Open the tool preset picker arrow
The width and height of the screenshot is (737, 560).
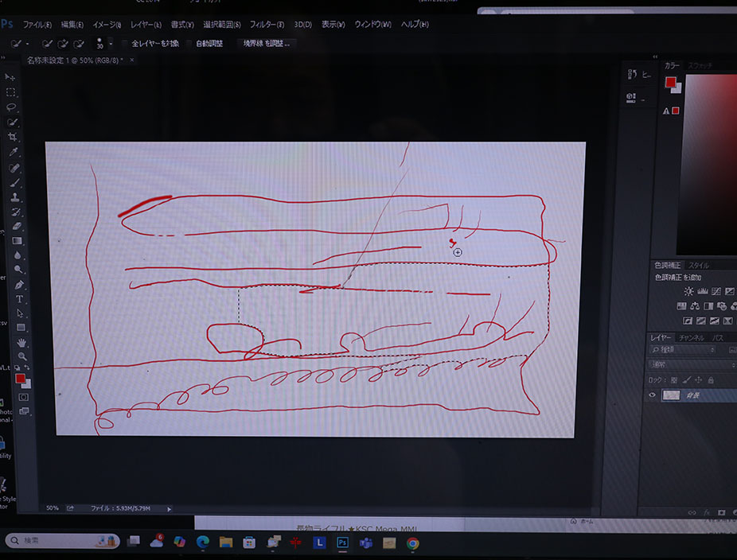coord(27,44)
